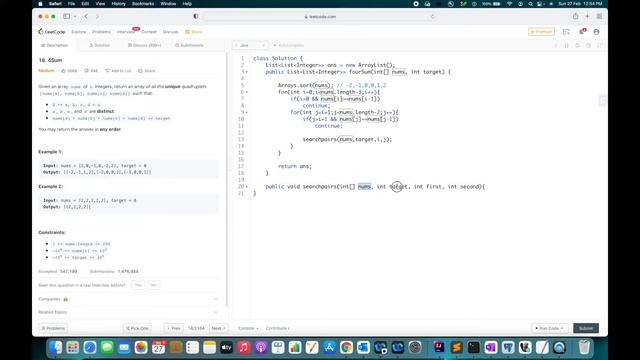Click the Safari reload icon
Screen dimensions: 640x360
[433, 16]
